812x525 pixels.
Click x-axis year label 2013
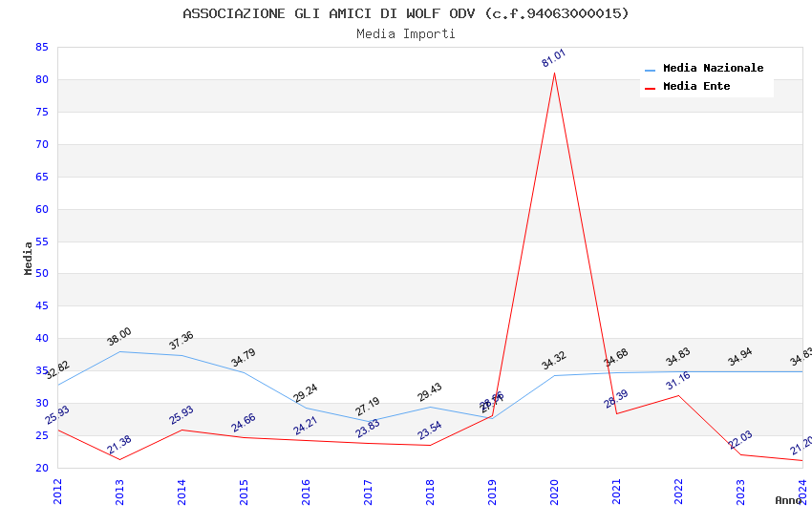[x=119, y=492]
